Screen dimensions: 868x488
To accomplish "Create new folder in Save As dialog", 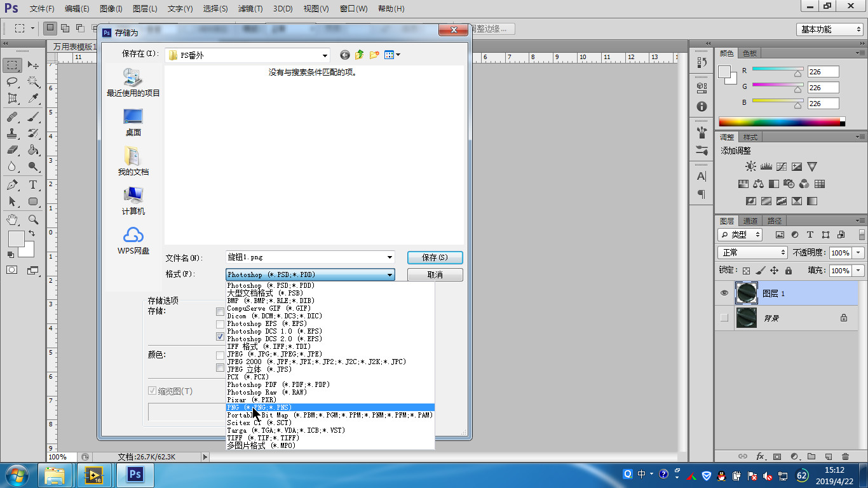I will [374, 55].
